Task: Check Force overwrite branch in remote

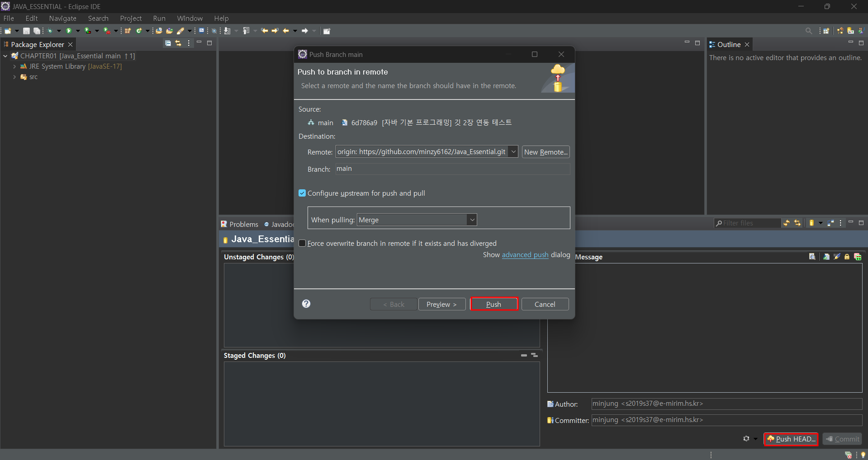Action: coord(302,243)
